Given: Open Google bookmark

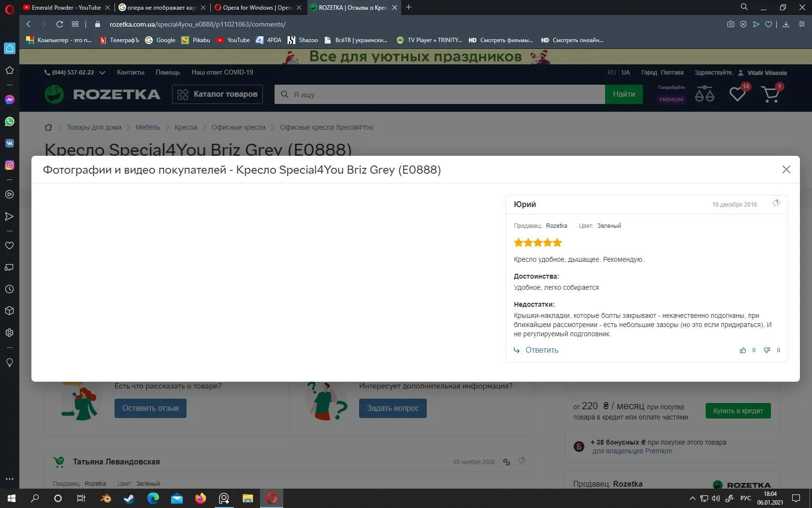Looking at the screenshot, I should coord(160,40).
